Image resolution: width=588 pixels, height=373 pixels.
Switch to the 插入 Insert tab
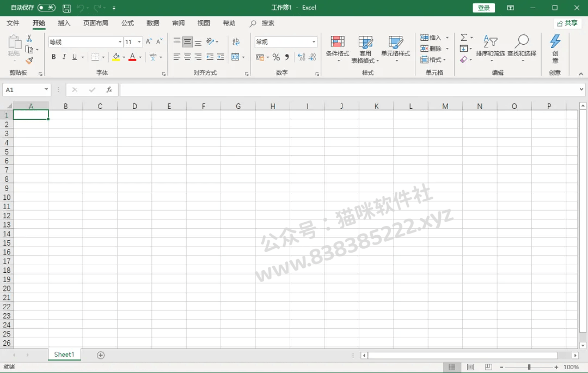click(x=64, y=23)
